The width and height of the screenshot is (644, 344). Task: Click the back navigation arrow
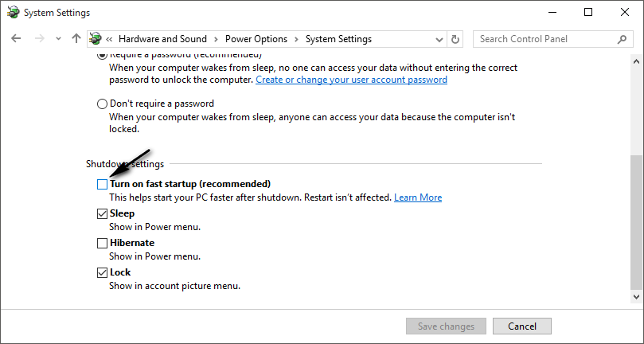(17, 38)
